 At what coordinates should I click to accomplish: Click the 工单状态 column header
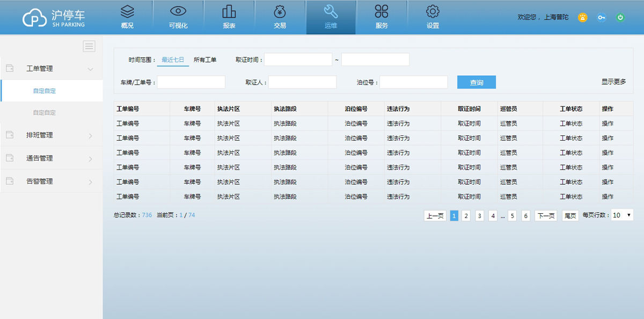coord(571,109)
